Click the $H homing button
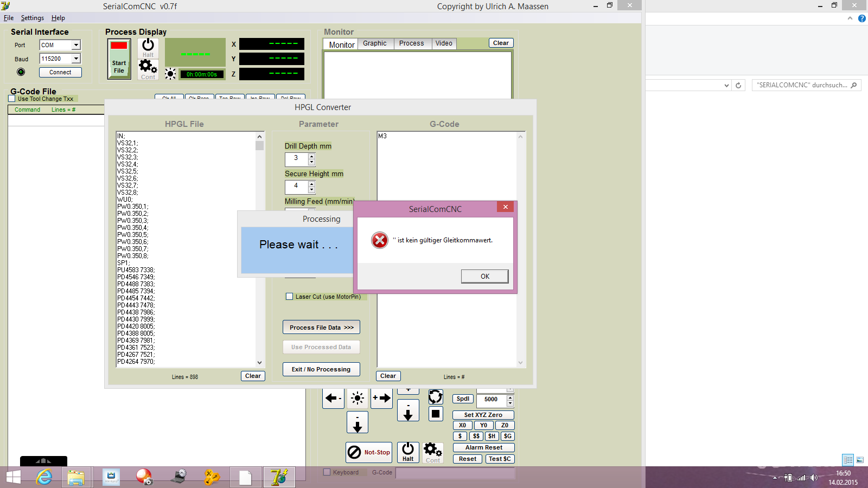This screenshot has height=488, width=868. tap(492, 436)
